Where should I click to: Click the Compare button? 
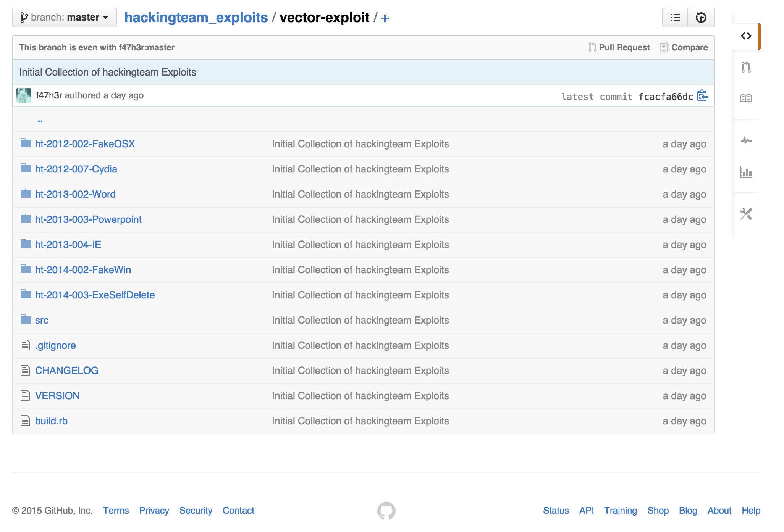(684, 47)
